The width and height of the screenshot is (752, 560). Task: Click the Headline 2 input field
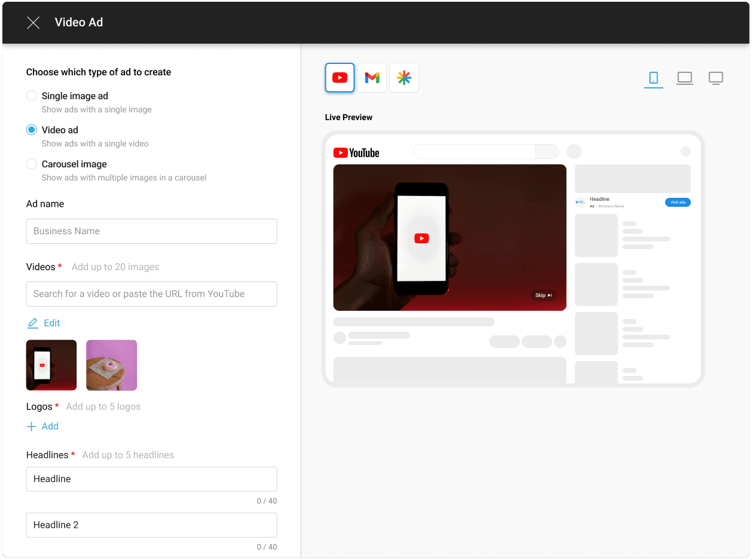151,525
